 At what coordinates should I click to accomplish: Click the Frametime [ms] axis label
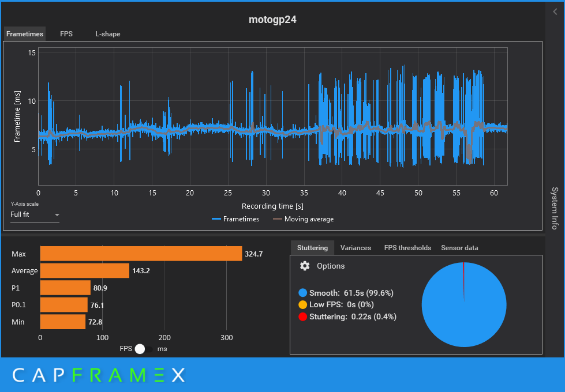17,116
